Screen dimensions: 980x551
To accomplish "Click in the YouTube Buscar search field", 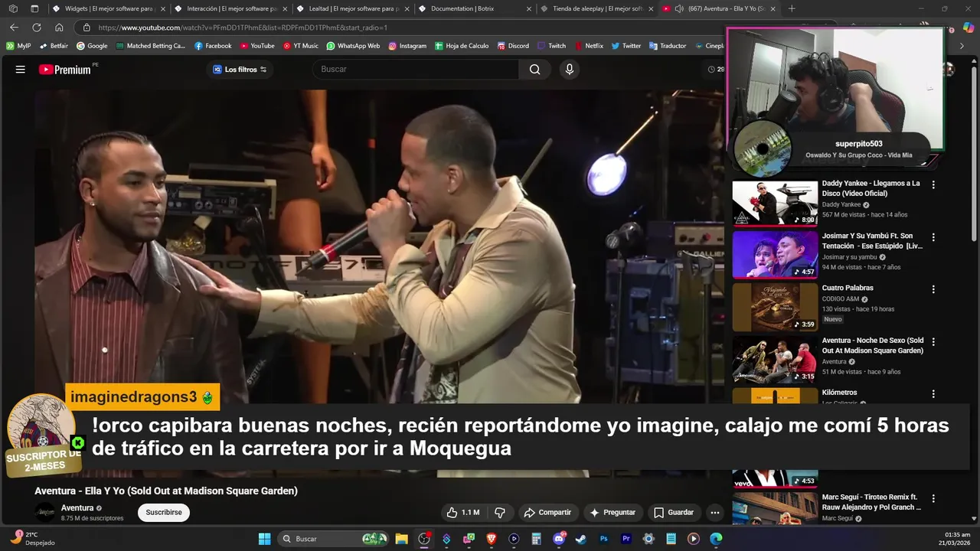I will click(417, 70).
